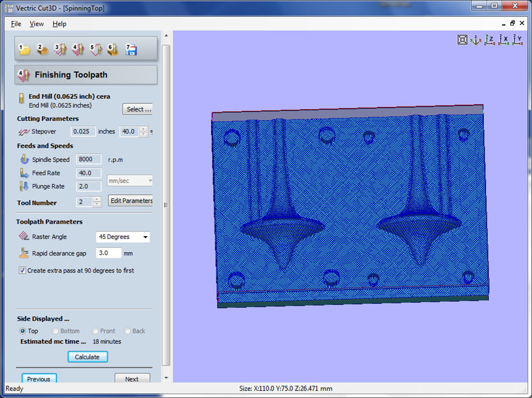Open step 1 load model folder icon
Image resolution: width=532 pixels, height=398 pixels.
coord(24,49)
